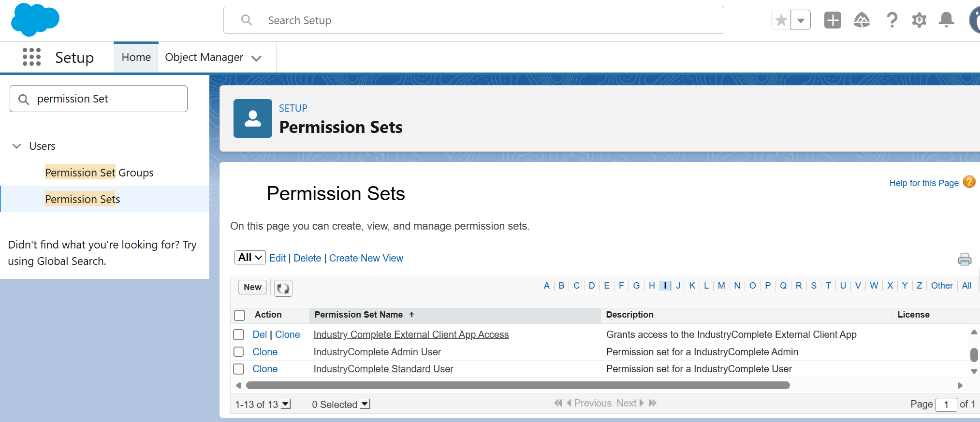
Task: Click the Quick Find box with permission Set
Action: [99, 99]
